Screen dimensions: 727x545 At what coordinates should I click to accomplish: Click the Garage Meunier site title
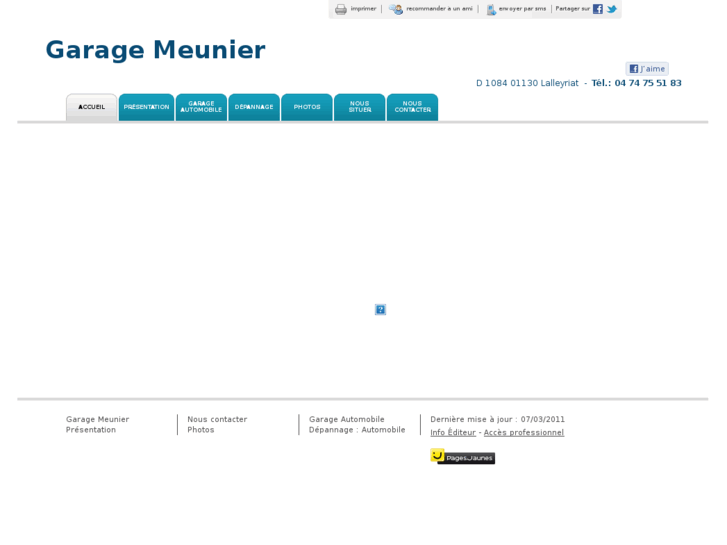pyautogui.click(x=155, y=50)
